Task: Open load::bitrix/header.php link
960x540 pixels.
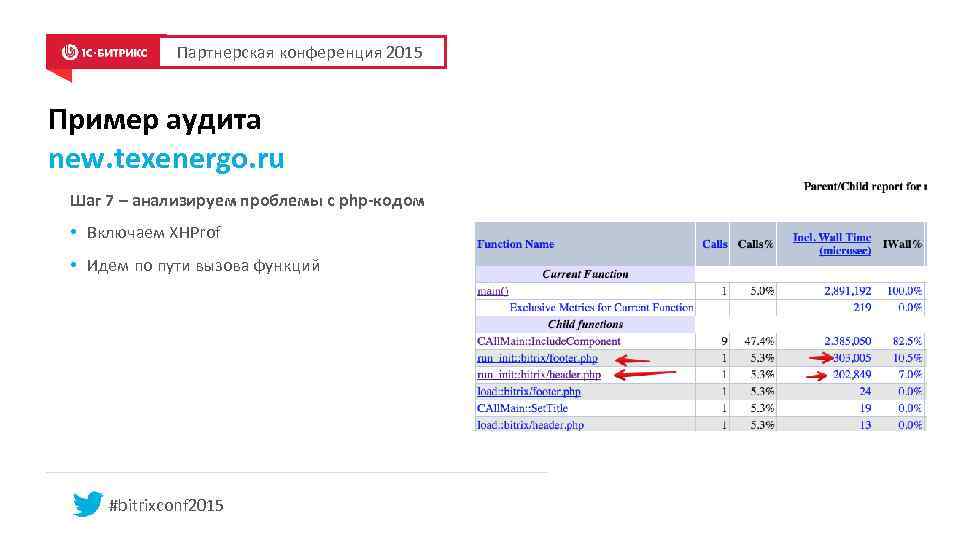Action: 530,425
